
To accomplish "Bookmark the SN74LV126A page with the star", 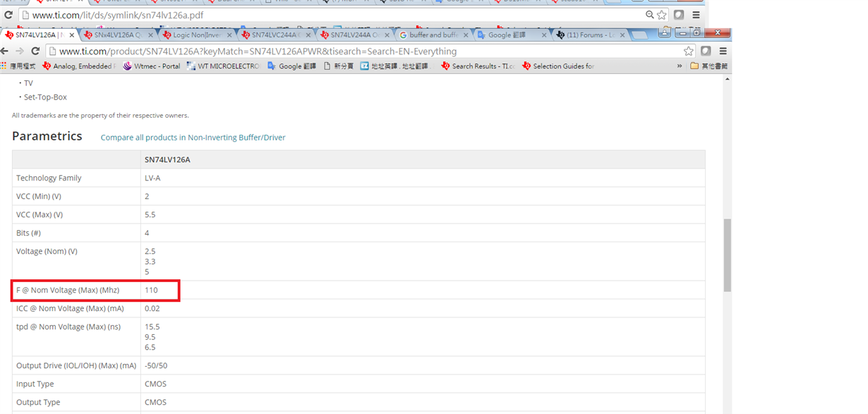I will click(x=689, y=51).
